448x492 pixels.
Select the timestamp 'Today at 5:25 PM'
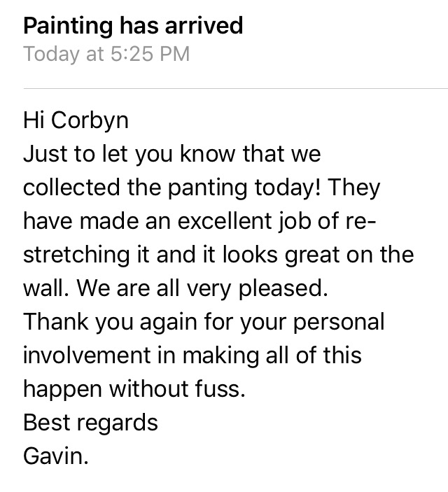click(x=106, y=54)
